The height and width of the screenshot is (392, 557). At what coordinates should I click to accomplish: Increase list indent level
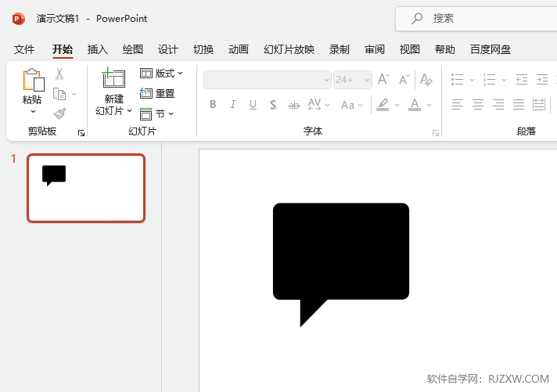pos(541,79)
